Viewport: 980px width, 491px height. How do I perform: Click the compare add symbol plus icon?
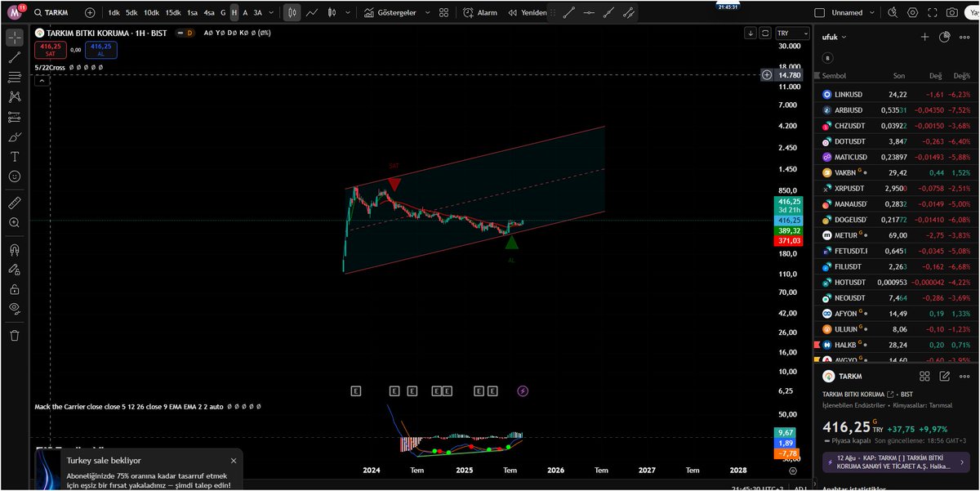90,13
